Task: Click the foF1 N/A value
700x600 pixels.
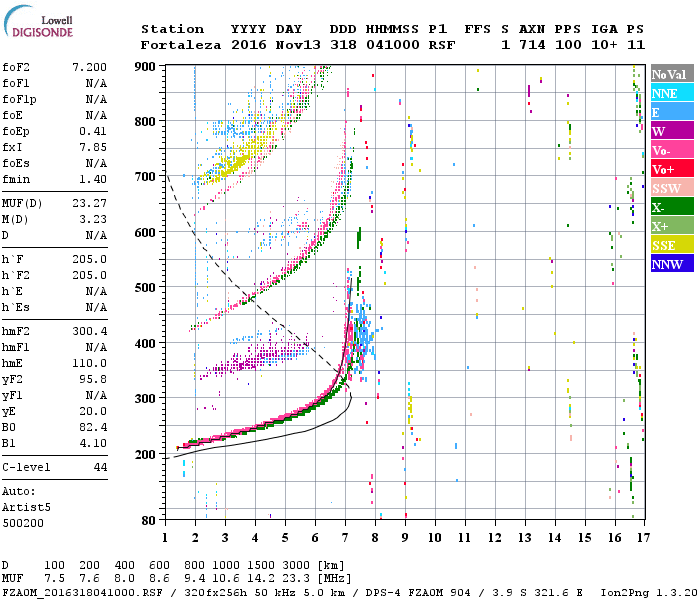Action: (96, 83)
